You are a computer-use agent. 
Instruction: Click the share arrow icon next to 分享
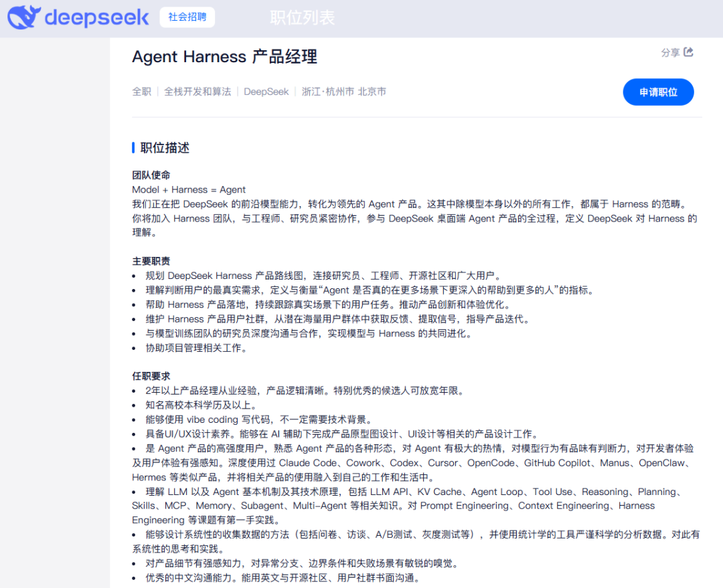pos(688,52)
